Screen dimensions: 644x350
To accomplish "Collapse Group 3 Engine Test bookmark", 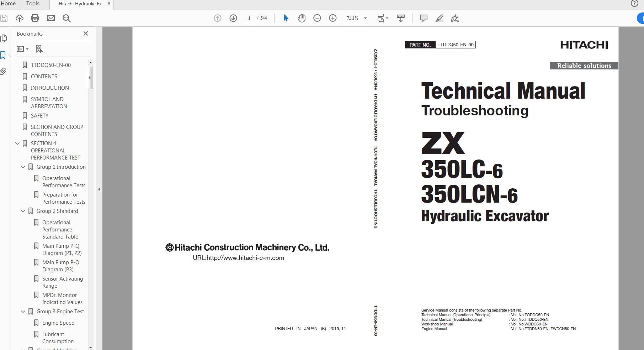I will (x=23, y=312).
